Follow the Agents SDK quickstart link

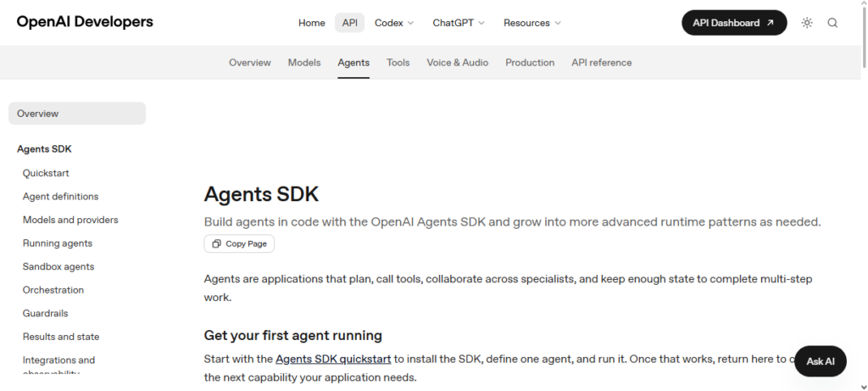click(x=333, y=359)
